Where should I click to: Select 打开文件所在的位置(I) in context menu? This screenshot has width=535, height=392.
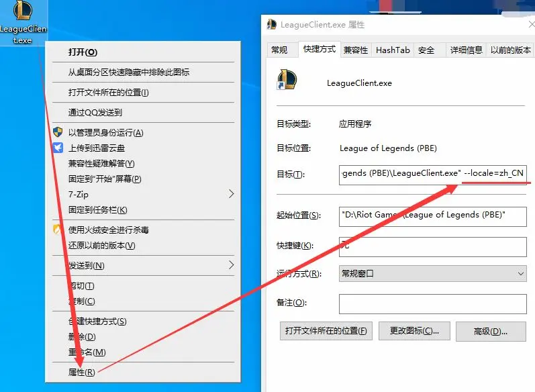109,93
